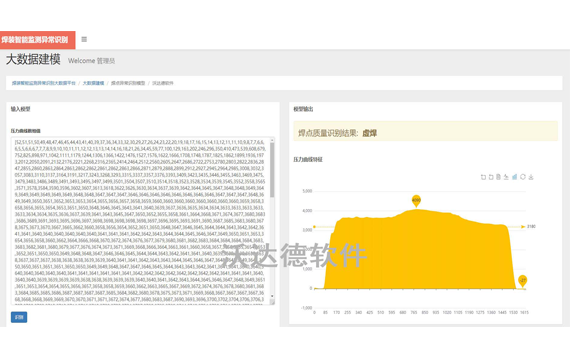Viewport: 570px width, 360px height.
Task: Click the textarea vertical scrollbar thumb
Action: click(272, 170)
